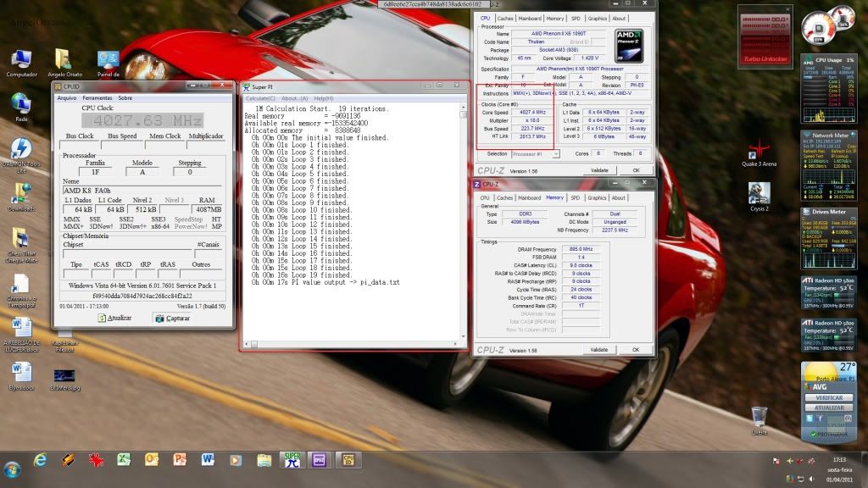Switch to Memory tab in top CPU-Z

554,19
